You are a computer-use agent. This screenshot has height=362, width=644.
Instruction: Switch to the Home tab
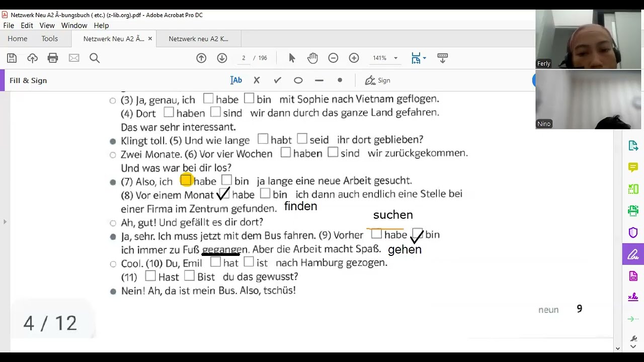point(18,39)
